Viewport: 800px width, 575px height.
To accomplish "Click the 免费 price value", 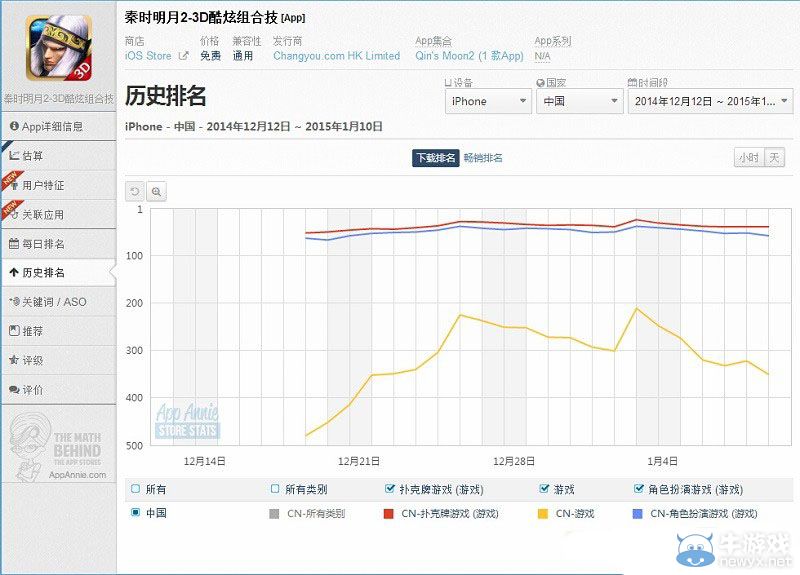I will [x=210, y=56].
